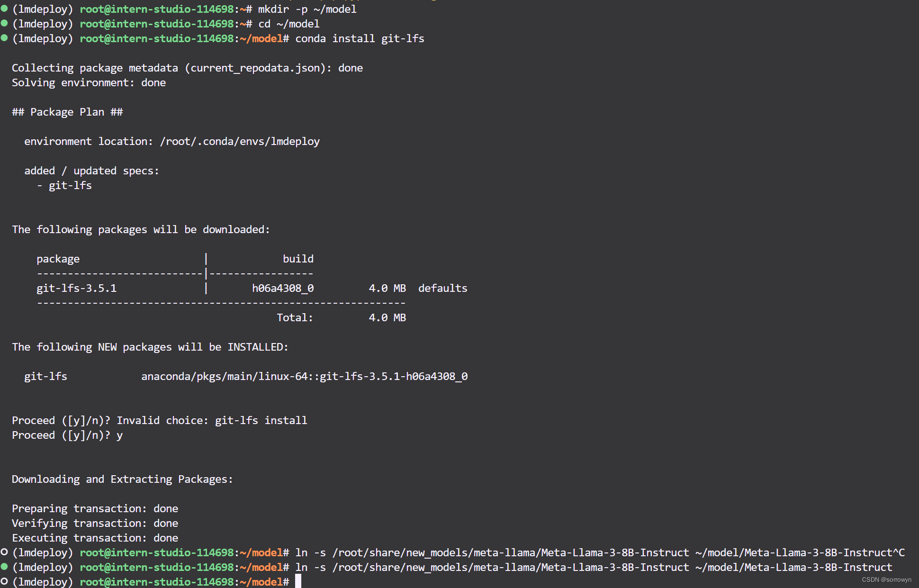Click the 'y' answer after second Proceed prompt
The image size is (919, 588).
tap(119, 435)
